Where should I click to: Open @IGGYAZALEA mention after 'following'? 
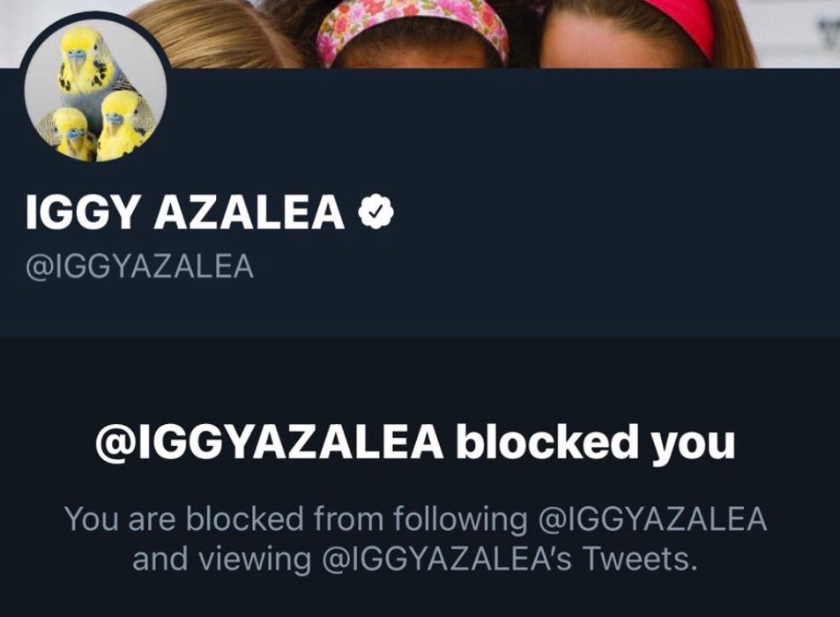(x=652, y=519)
